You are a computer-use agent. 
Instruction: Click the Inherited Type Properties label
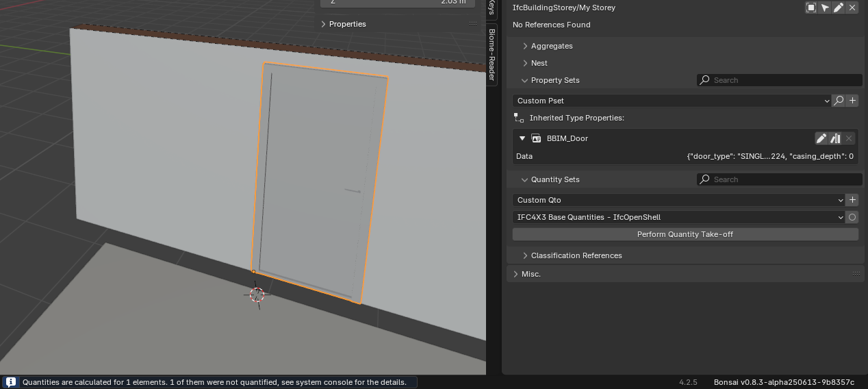pyautogui.click(x=576, y=118)
